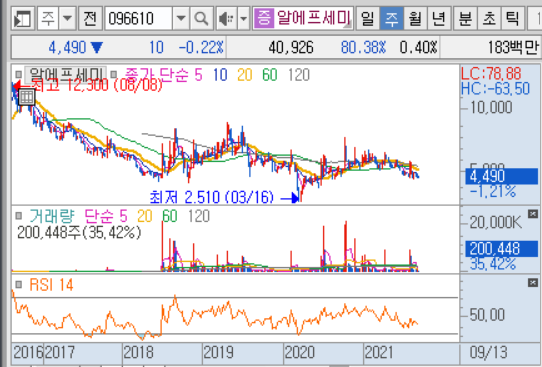Viewport: 542px width, 367px height.
Task: Switch to monthly chart 월
Action: [x=415, y=18]
